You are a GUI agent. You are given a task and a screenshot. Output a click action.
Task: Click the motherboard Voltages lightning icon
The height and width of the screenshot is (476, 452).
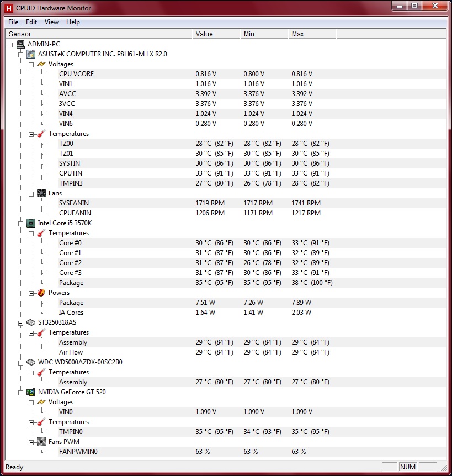pyautogui.click(x=41, y=64)
